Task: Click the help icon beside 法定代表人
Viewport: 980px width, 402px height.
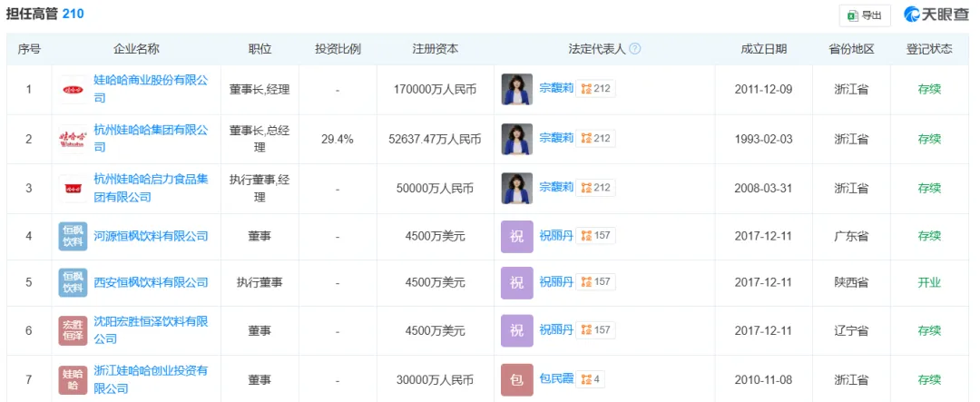Action: coord(635,49)
